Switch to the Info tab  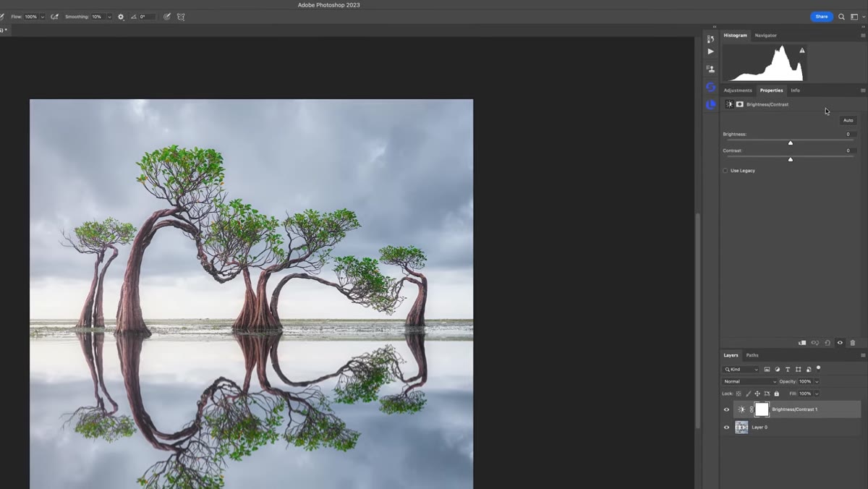pyautogui.click(x=795, y=90)
